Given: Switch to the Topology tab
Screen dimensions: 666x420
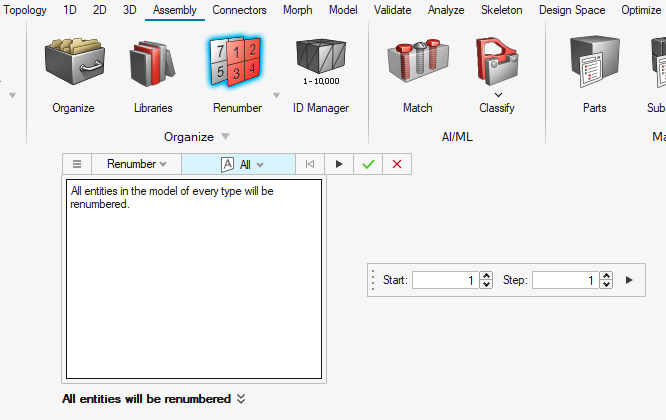Looking at the screenshot, I should point(25,10).
